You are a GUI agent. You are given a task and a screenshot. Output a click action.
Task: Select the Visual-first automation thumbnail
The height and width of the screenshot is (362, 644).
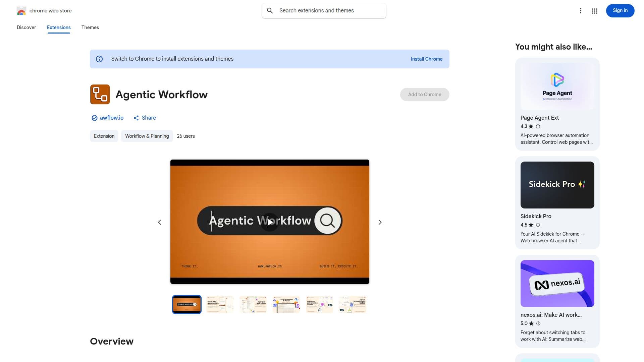(x=220, y=304)
